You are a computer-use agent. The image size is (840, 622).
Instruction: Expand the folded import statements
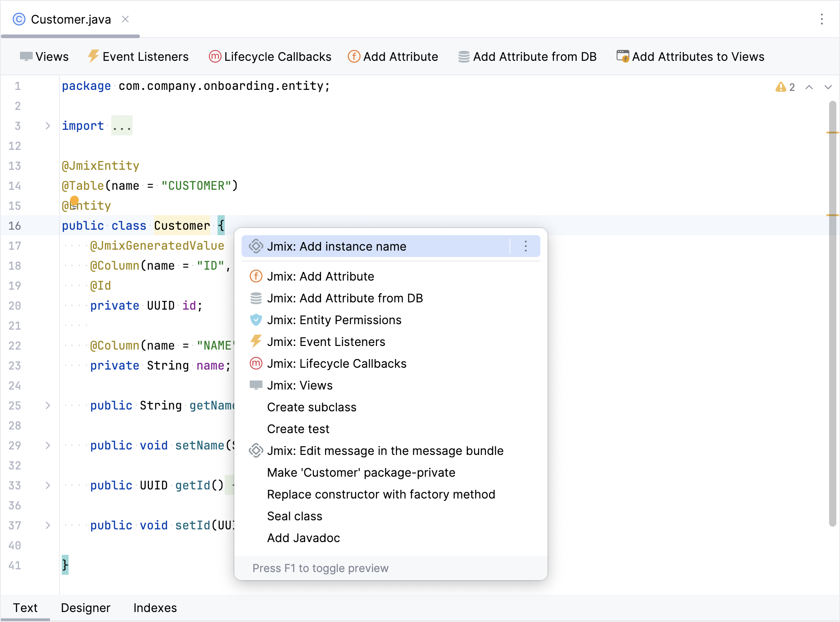48,126
